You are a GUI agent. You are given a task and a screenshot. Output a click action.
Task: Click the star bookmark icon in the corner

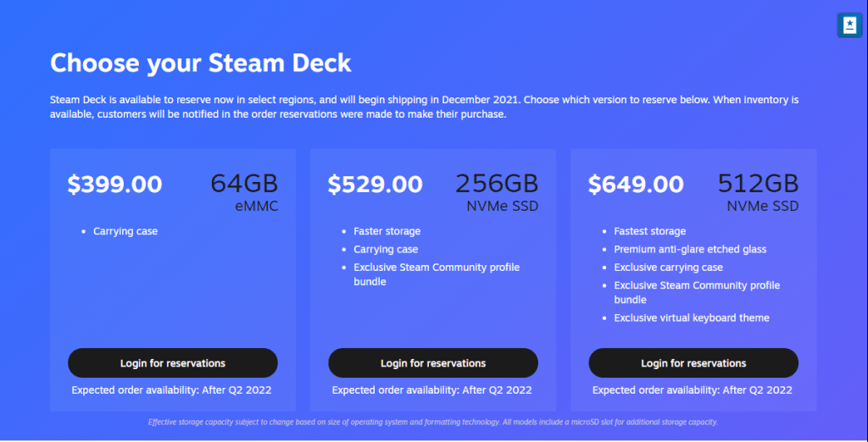tap(849, 25)
